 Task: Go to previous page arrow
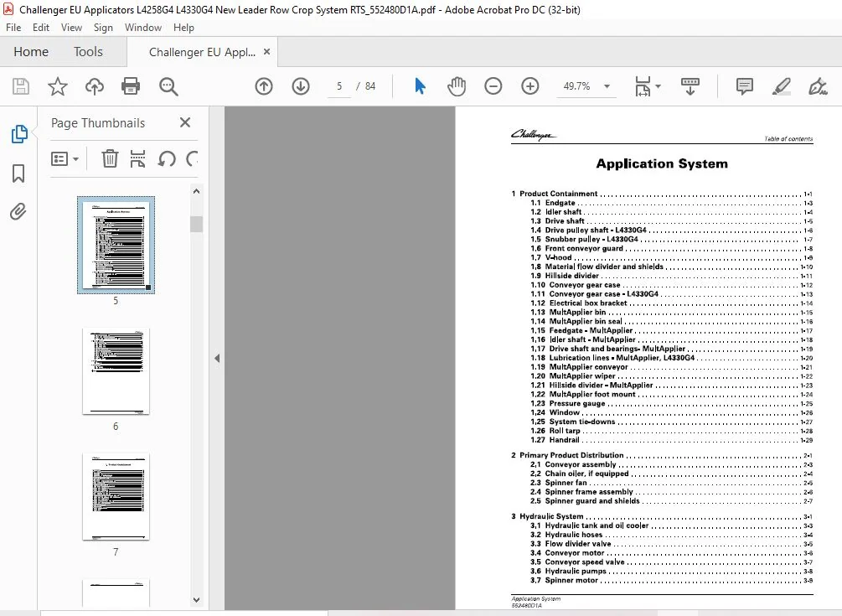264,86
